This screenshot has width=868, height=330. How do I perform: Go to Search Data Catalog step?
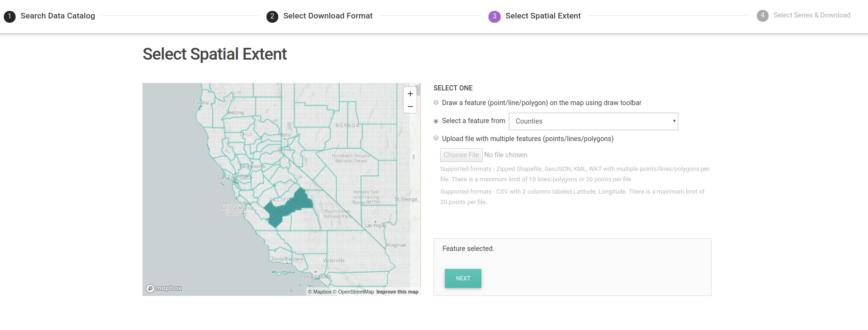[x=58, y=16]
